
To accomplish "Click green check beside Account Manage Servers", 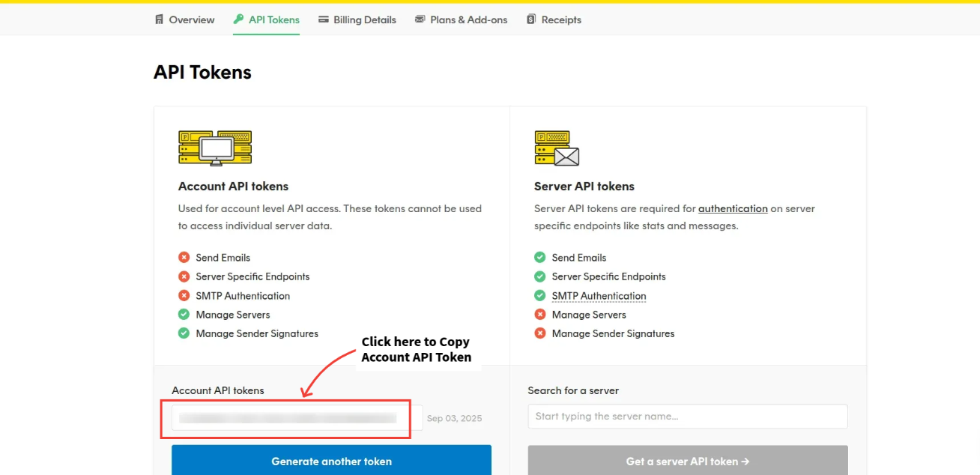I will pyautogui.click(x=184, y=315).
